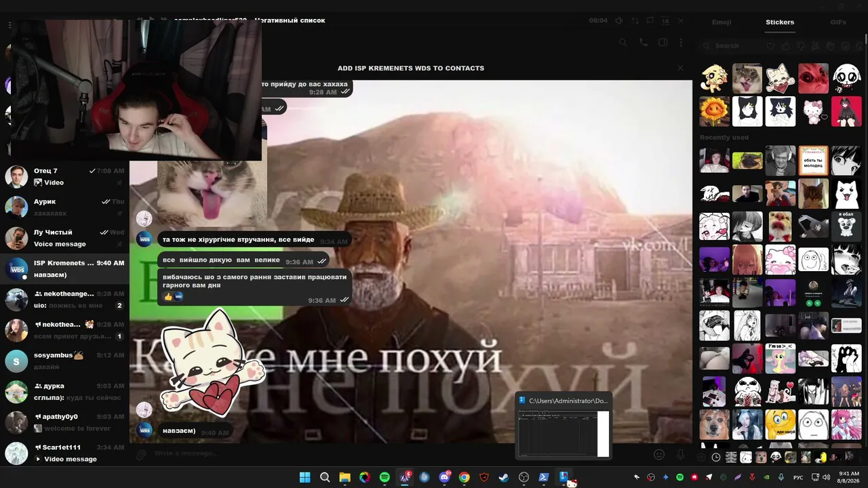Open the cat photo in the chat
The width and height of the screenshot is (868, 488).
coord(212,193)
